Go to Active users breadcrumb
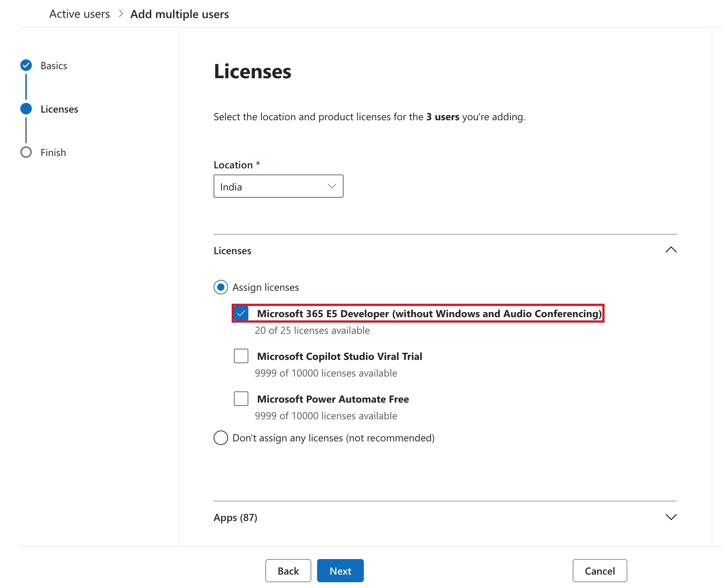The image size is (724, 588). tap(80, 14)
